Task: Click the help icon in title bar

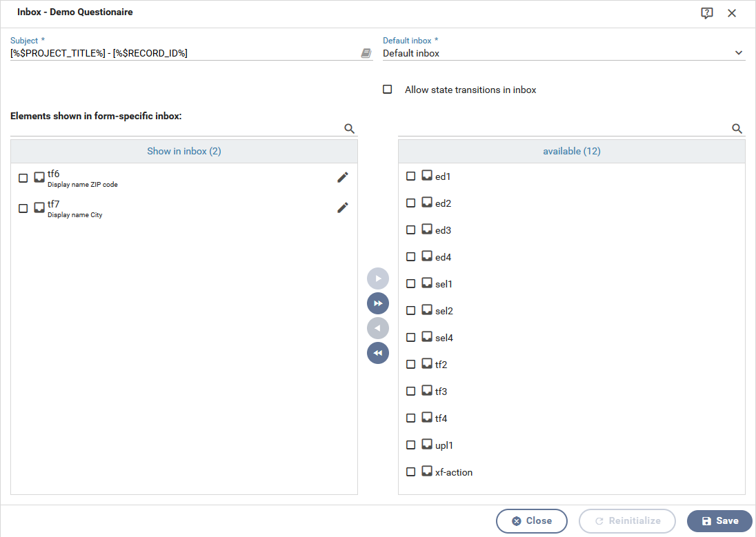Action: [706, 13]
